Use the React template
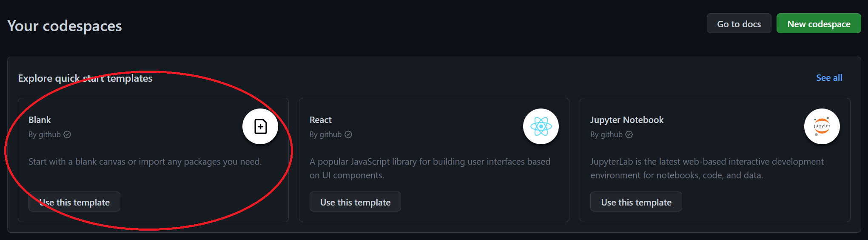The image size is (868, 240). pyautogui.click(x=355, y=202)
